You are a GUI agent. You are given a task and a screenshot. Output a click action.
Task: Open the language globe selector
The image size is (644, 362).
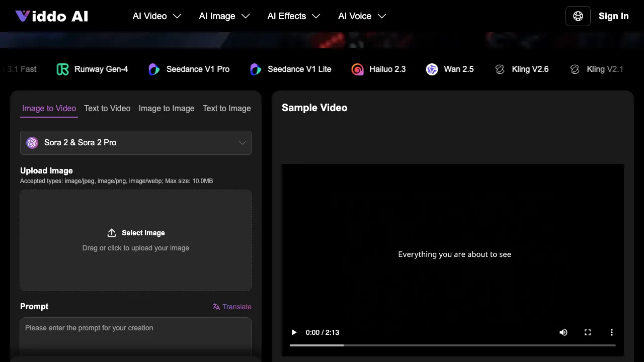tap(578, 16)
